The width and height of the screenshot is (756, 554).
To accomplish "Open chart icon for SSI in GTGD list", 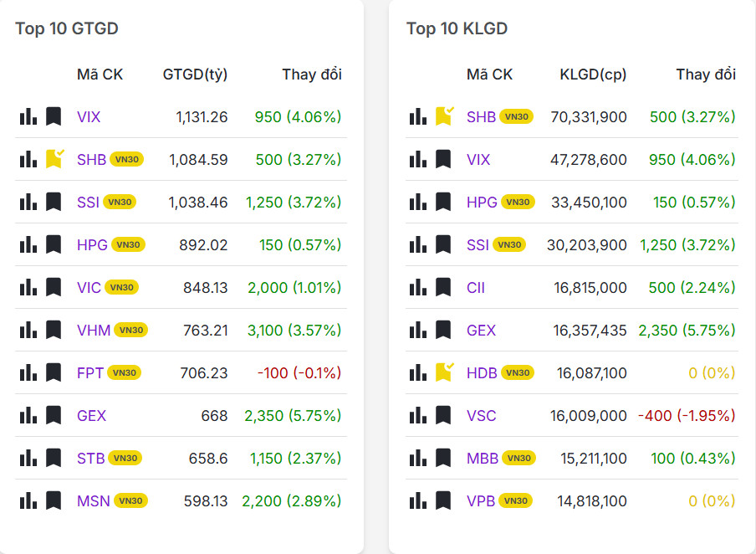I will pos(28,202).
